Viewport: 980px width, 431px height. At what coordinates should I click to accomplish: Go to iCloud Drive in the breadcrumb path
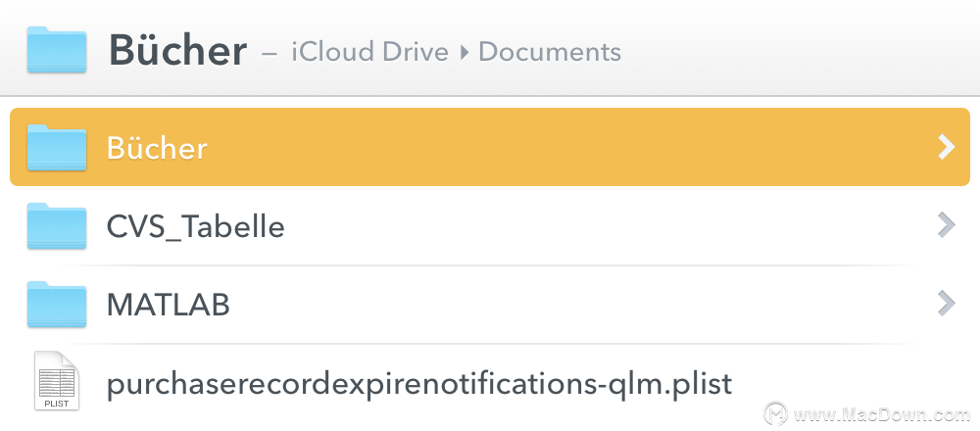pyautogui.click(x=370, y=52)
